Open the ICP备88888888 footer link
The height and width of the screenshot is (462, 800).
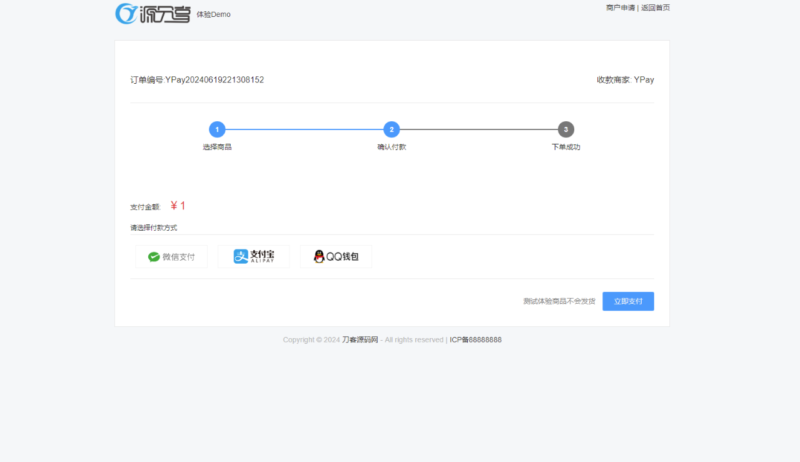[x=476, y=340]
